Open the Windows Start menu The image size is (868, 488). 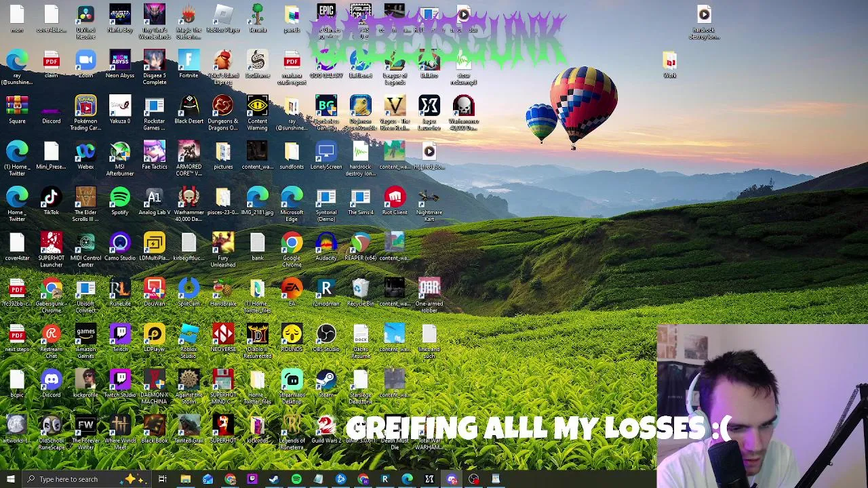pyautogui.click(x=10, y=479)
